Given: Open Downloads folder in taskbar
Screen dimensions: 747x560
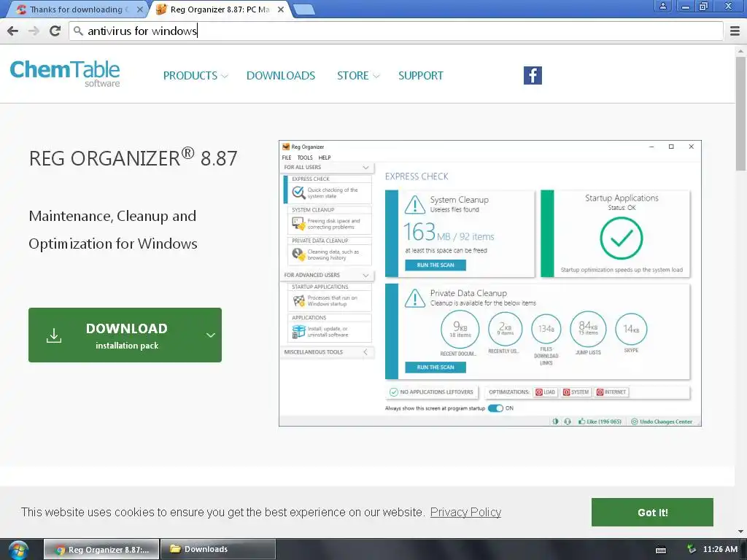Looking at the screenshot, I should point(217,549).
